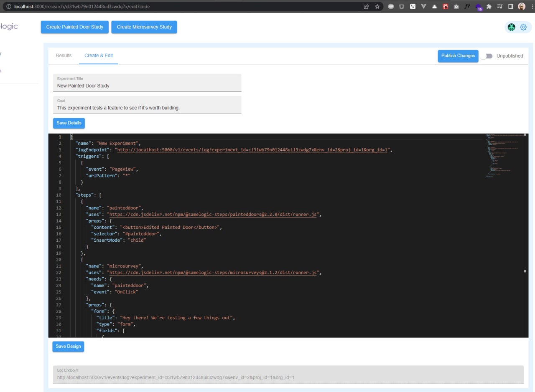Open the painteddoors runner.js CDN link

coord(213,215)
